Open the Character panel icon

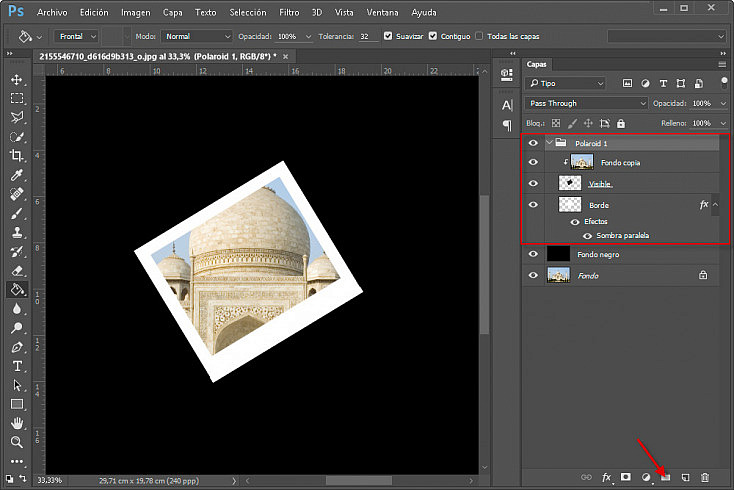pos(507,105)
